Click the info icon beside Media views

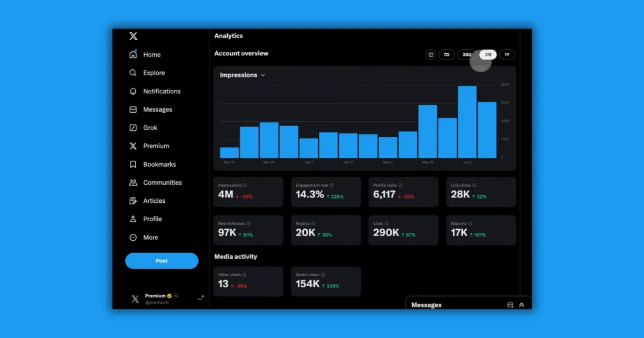(323, 275)
